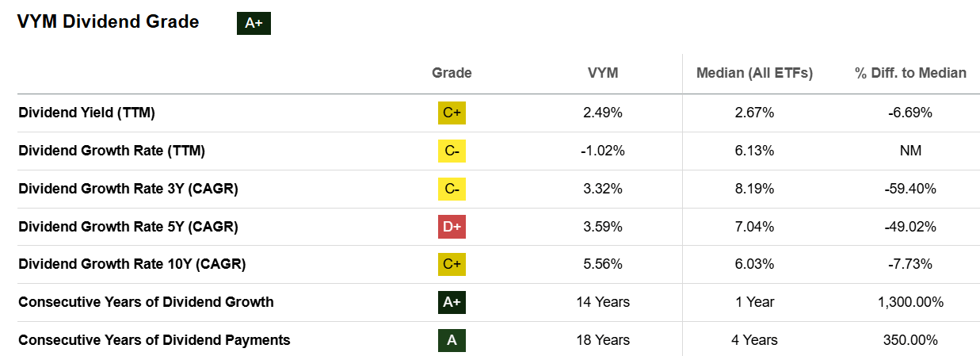Click the VYM Dividend Grade heading
Image resolution: width=980 pixels, height=356 pixels.
[108, 22]
